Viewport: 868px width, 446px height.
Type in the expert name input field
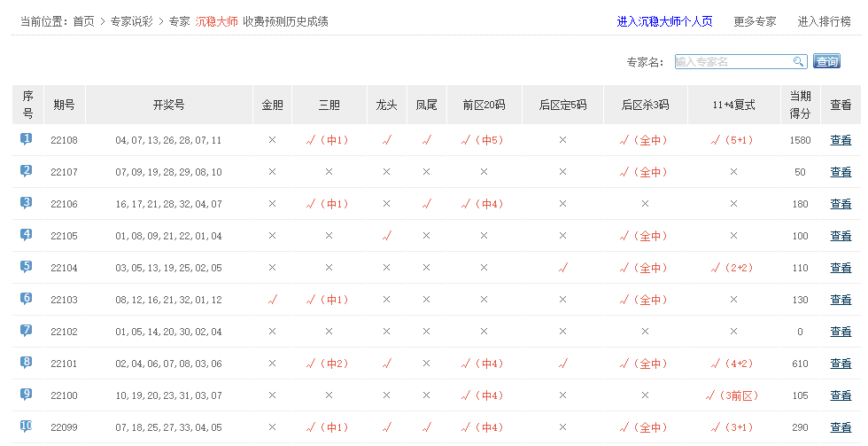click(732, 62)
